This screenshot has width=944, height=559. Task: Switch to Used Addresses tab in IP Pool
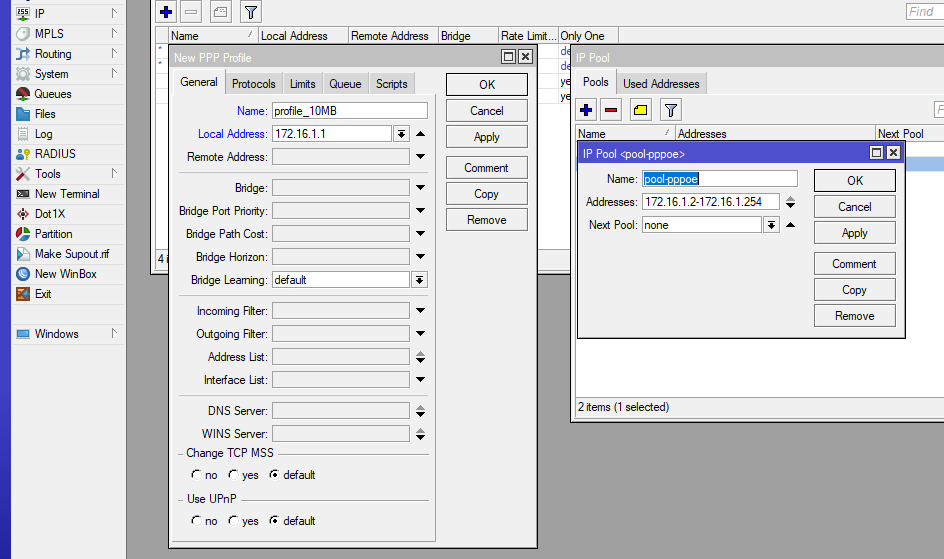tap(661, 84)
